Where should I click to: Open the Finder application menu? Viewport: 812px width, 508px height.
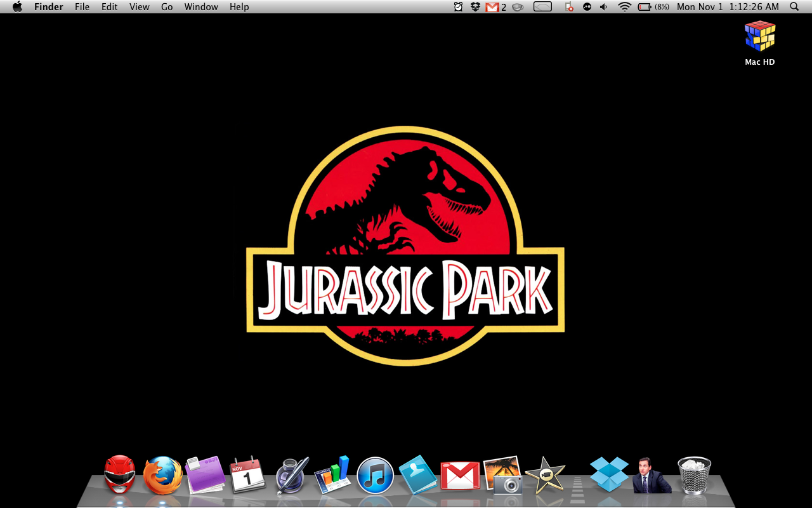click(x=49, y=7)
